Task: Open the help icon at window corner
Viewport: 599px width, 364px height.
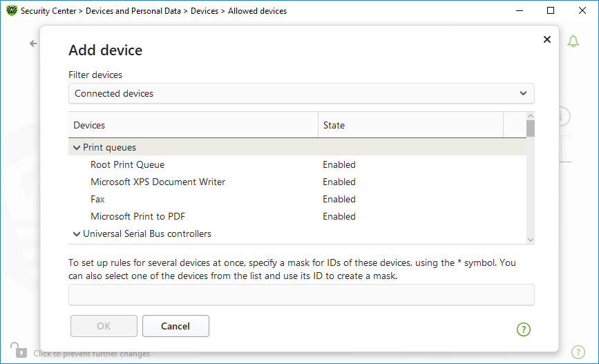Action: pos(578,352)
